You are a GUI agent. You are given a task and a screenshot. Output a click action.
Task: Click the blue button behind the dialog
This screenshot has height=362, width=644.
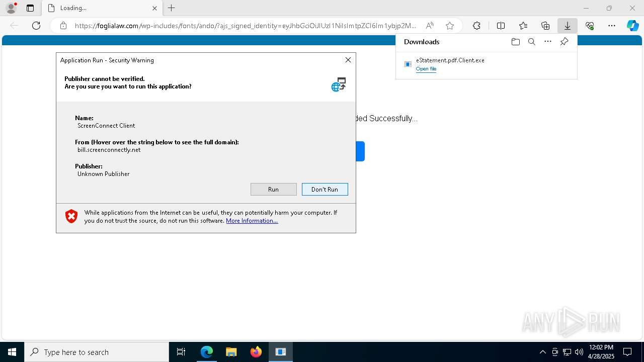click(x=360, y=151)
